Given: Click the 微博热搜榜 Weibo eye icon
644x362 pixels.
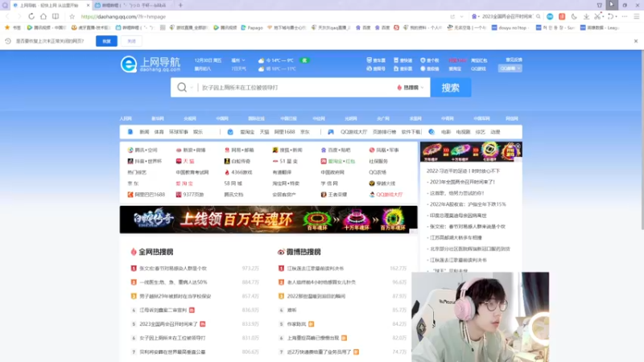Looking at the screenshot, I should (x=281, y=252).
